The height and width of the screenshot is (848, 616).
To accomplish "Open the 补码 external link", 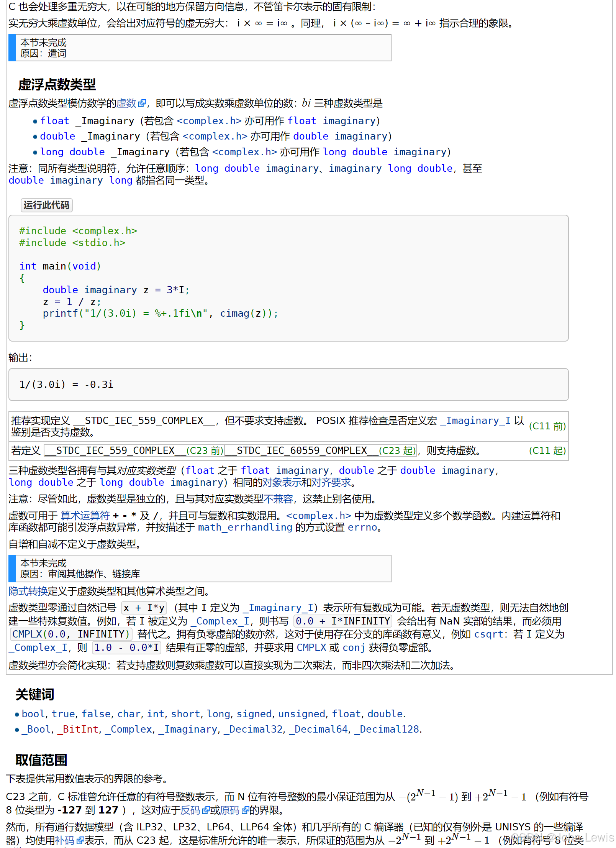I will (64, 840).
